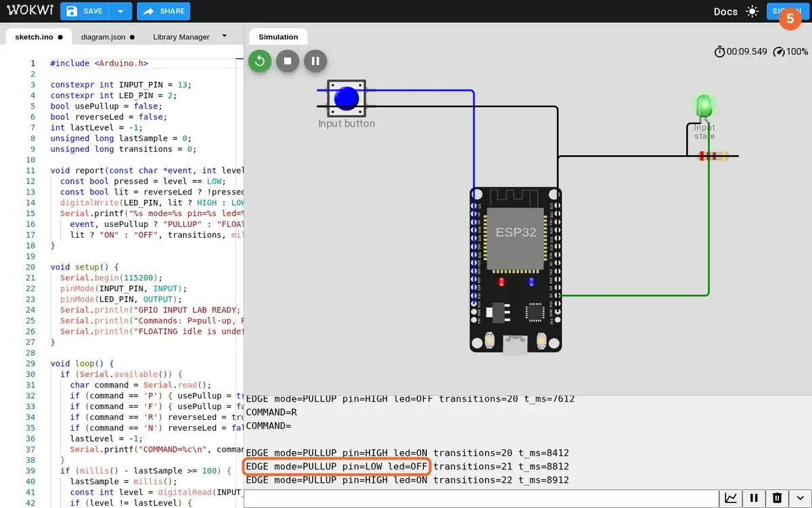Open the Docs link

click(x=725, y=12)
